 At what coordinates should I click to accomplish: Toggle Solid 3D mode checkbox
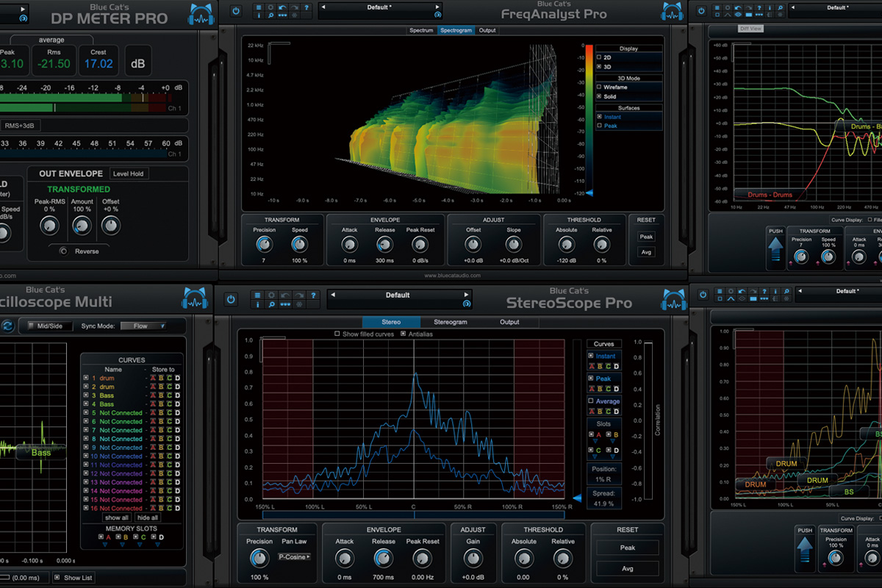[x=600, y=96]
